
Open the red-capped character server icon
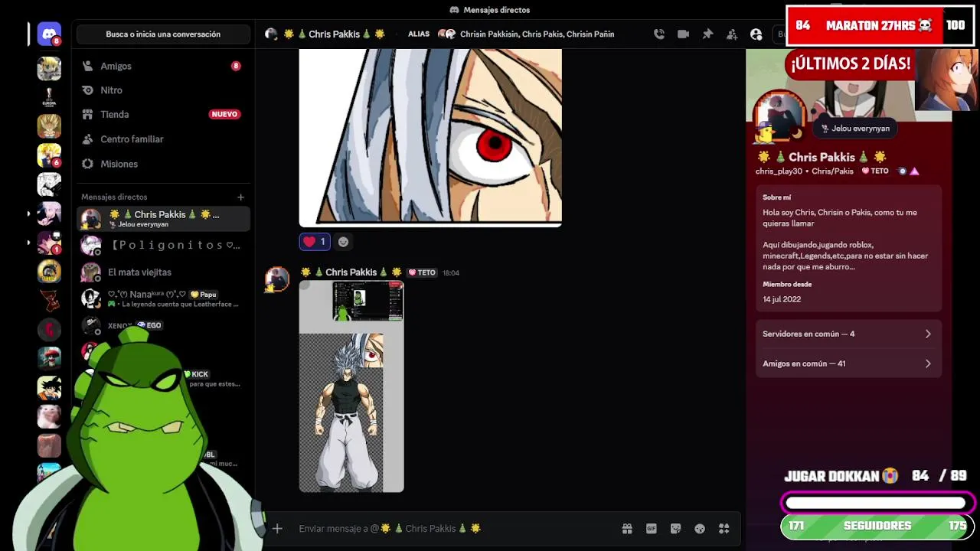tap(49, 359)
